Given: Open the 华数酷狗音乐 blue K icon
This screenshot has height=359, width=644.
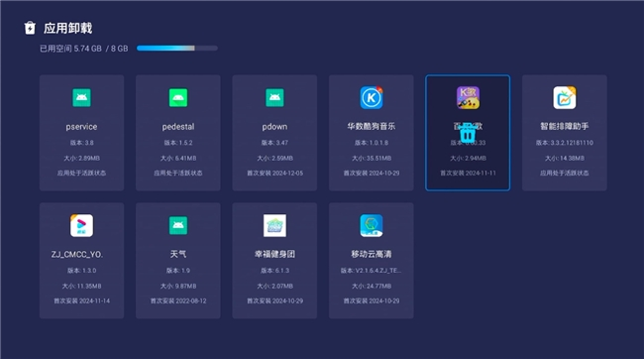Looking at the screenshot, I should pos(372,98).
